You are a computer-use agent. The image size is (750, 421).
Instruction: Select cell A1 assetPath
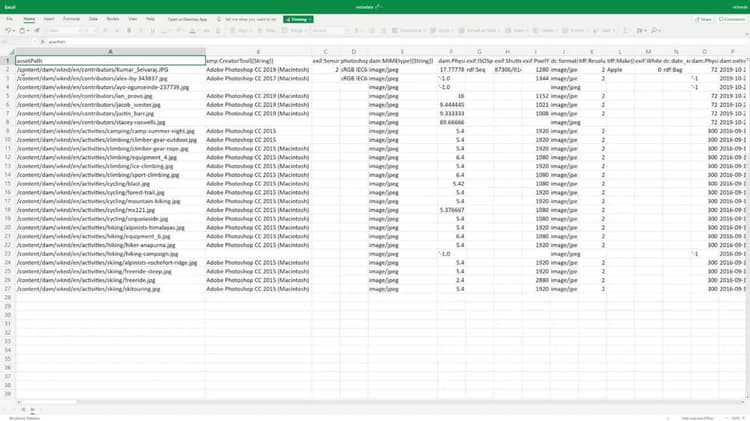tap(110, 61)
